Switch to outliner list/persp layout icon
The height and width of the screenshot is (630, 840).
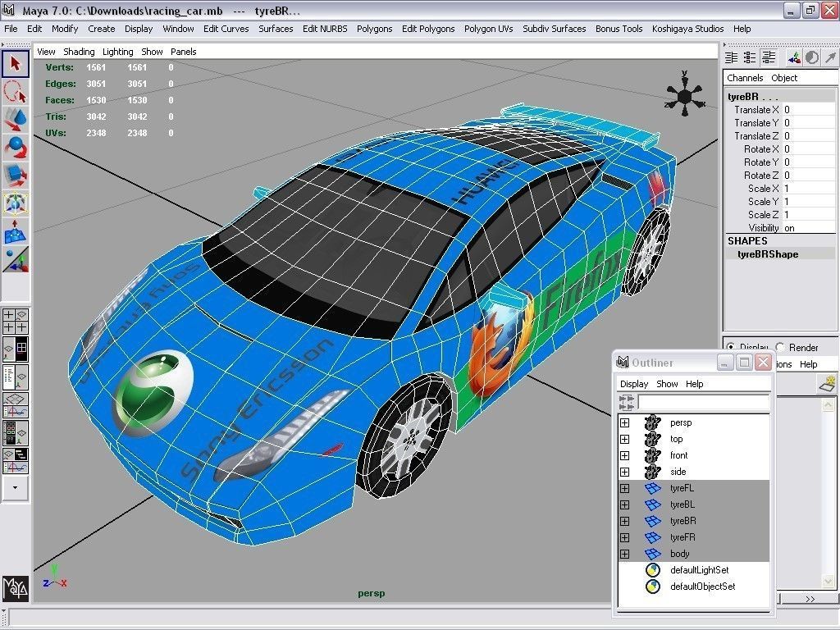pyautogui.click(x=16, y=377)
